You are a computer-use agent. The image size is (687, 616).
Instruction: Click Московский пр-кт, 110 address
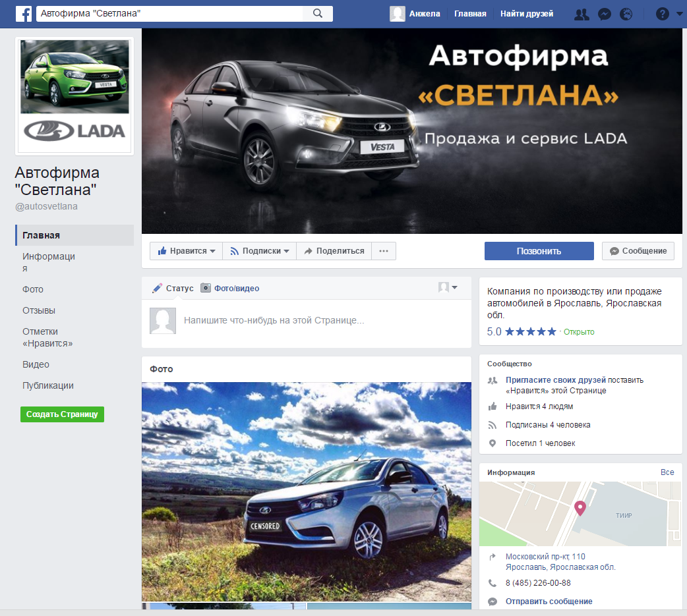(x=560, y=562)
